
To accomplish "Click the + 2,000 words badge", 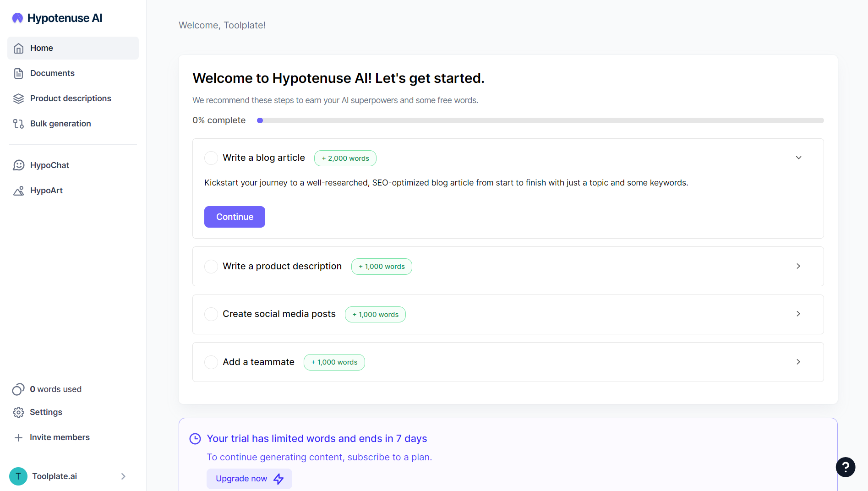I will [345, 158].
